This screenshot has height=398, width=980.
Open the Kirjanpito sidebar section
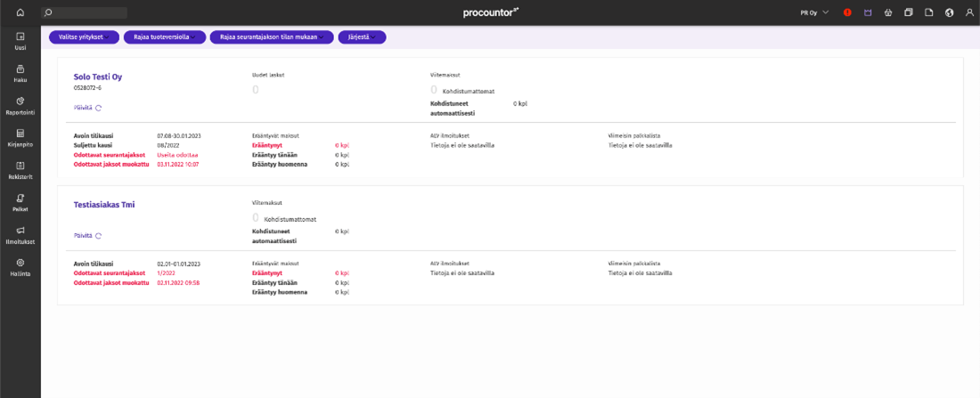20,138
